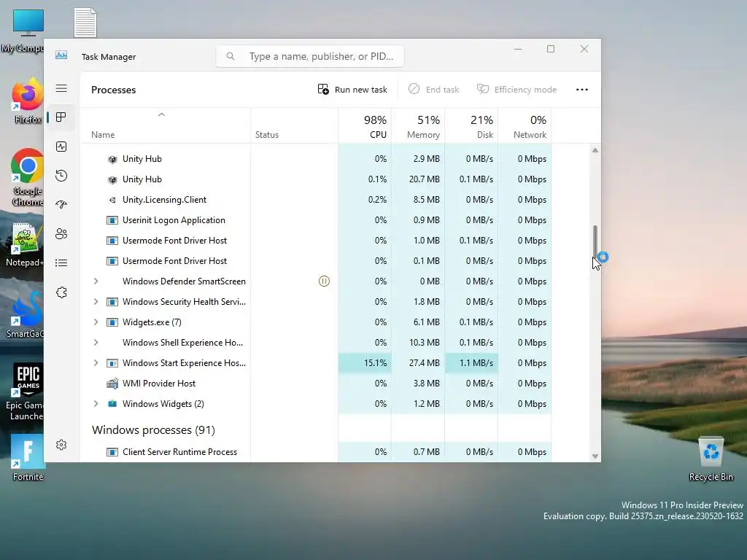747x560 pixels.
Task: Select the Recycle Bin desktop icon
Action: [x=711, y=459]
